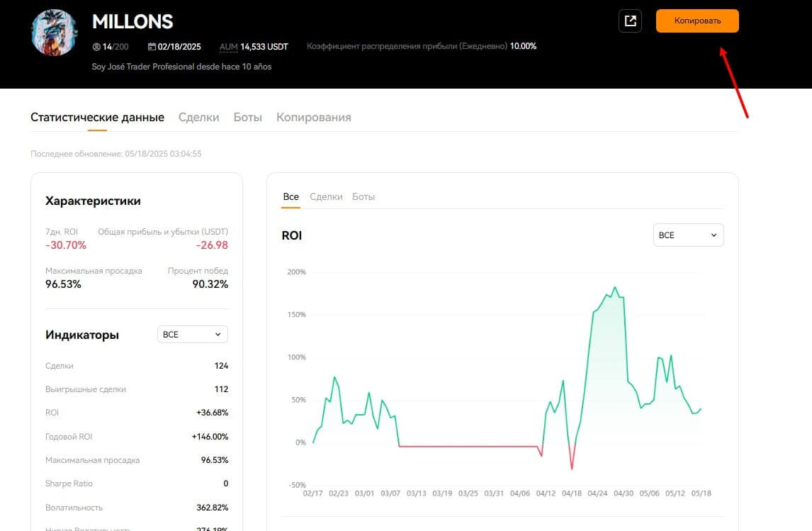Choose the Боты filter tab above ROI chart
This screenshot has height=531, width=812.
(363, 196)
